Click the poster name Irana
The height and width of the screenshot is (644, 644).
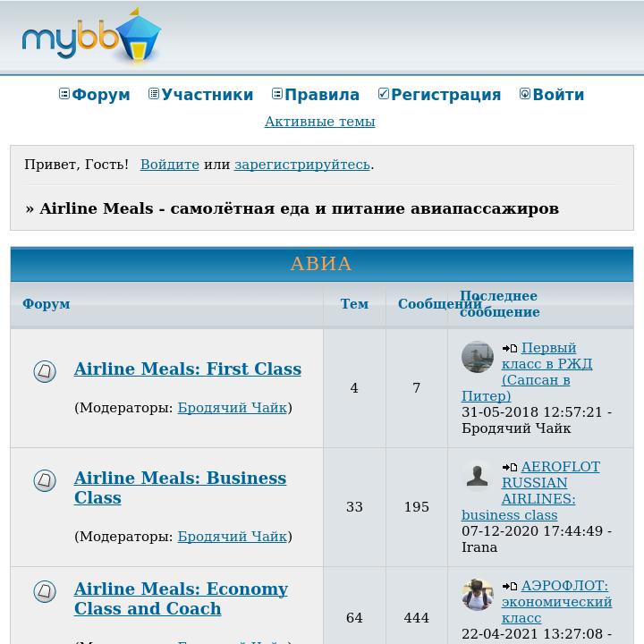pyautogui.click(x=479, y=547)
